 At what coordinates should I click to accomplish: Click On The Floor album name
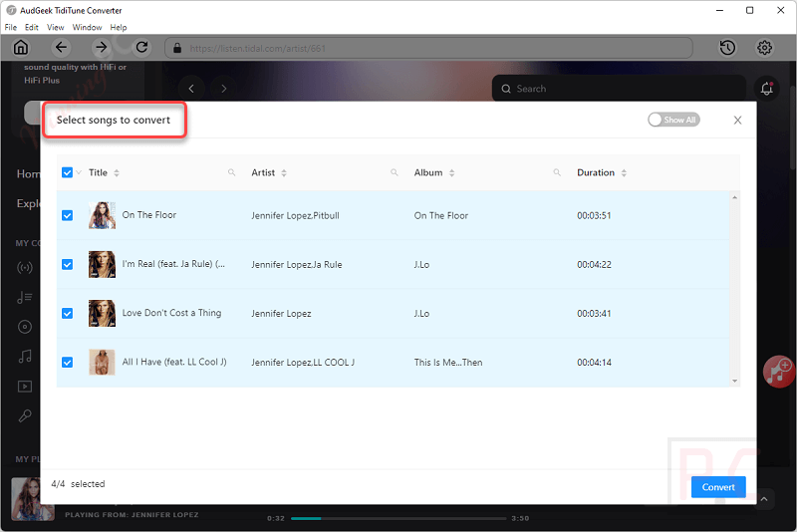pyautogui.click(x=440, y=215)
